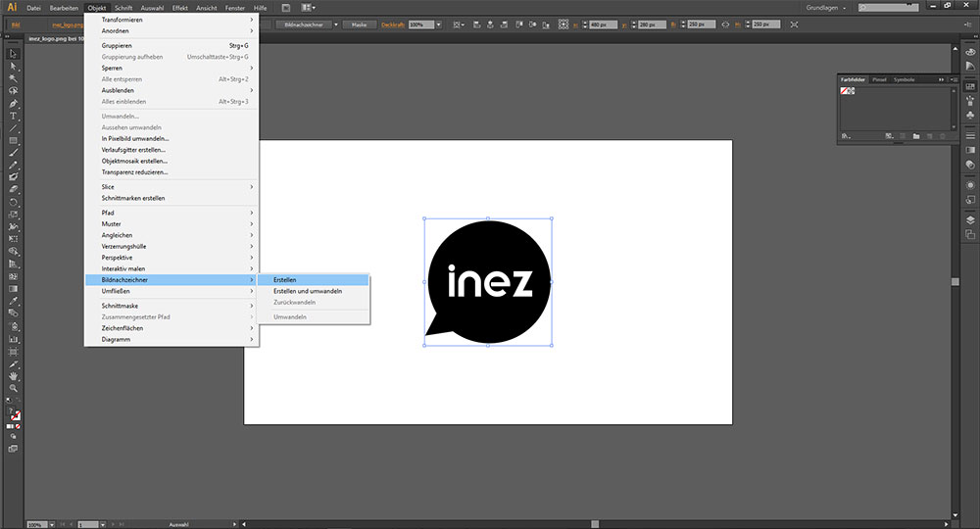Click the Maske button
The height and width of the screenshot is (529, 980).
[360, 25]
